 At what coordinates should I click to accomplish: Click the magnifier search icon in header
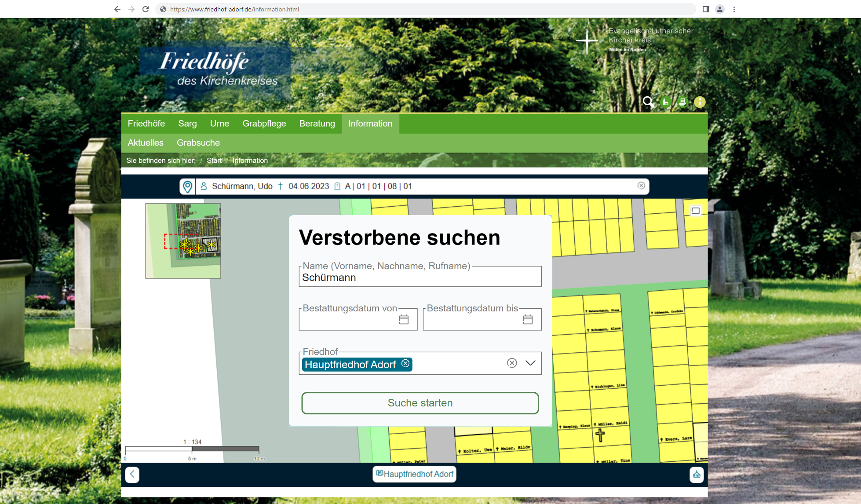pyautogui.click(x=648, y=102)
